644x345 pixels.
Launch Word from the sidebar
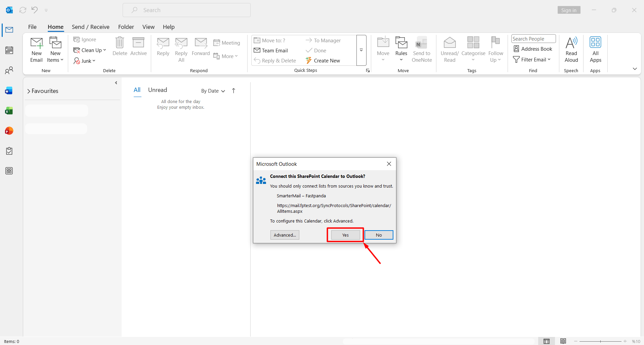click(9, 91)
